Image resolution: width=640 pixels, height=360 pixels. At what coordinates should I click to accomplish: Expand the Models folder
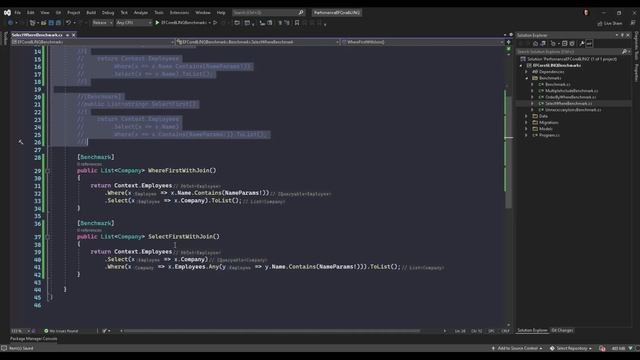tap(526, 129)
